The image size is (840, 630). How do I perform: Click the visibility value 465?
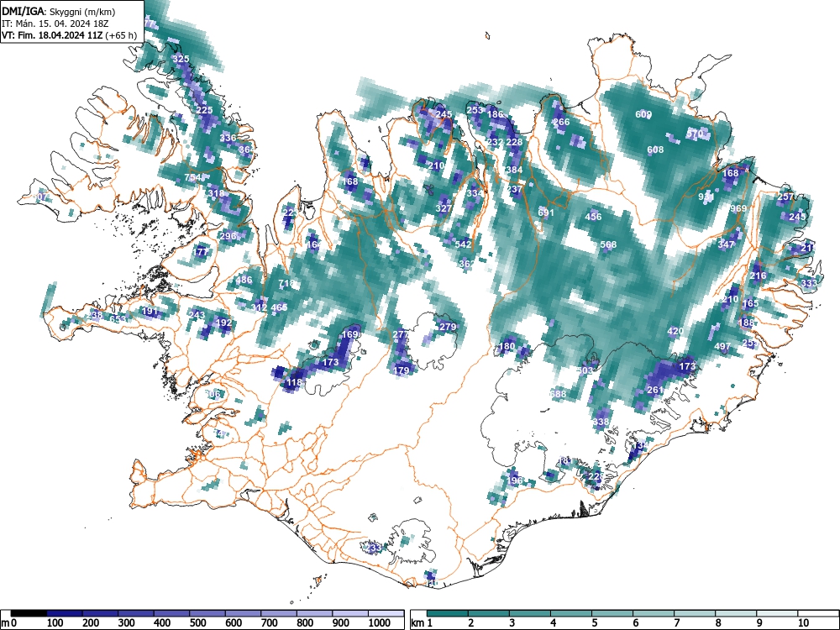(x=279, y=307)
